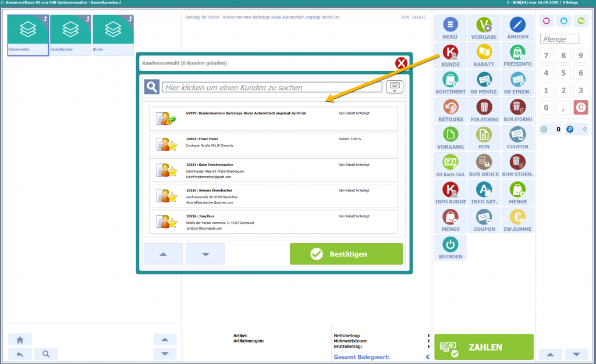Click the KUNDE customer icon button
Screen dimensions: 596x364
point(450,56)
